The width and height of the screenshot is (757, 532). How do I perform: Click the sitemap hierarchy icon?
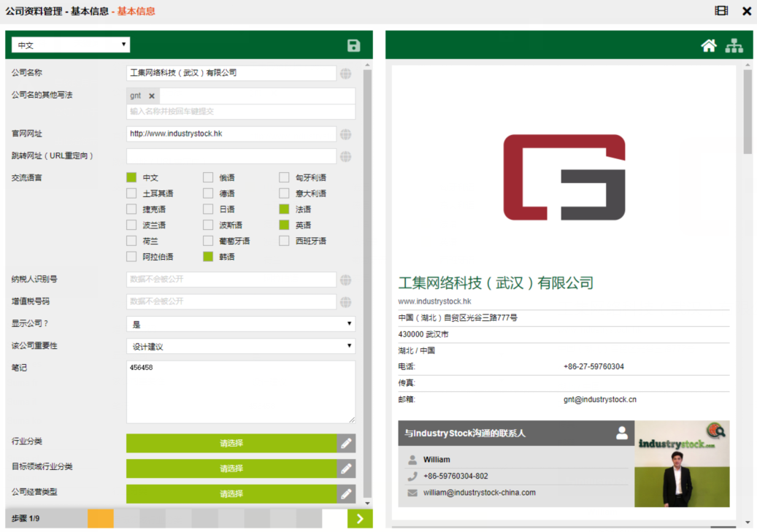734,46
